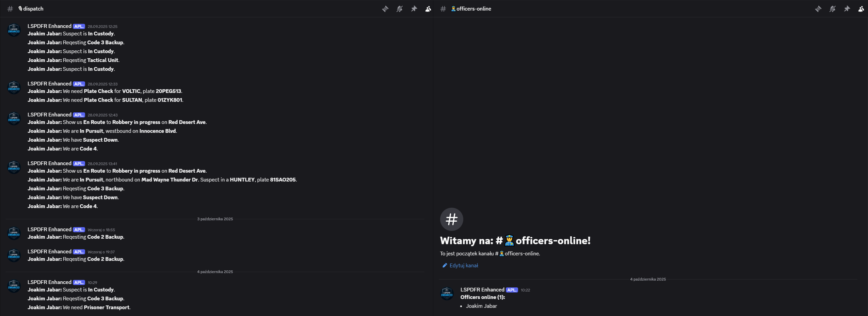Screen dimensions: 868x316
Task: Show member list in officers-online header
Action: tap(861, 9)
